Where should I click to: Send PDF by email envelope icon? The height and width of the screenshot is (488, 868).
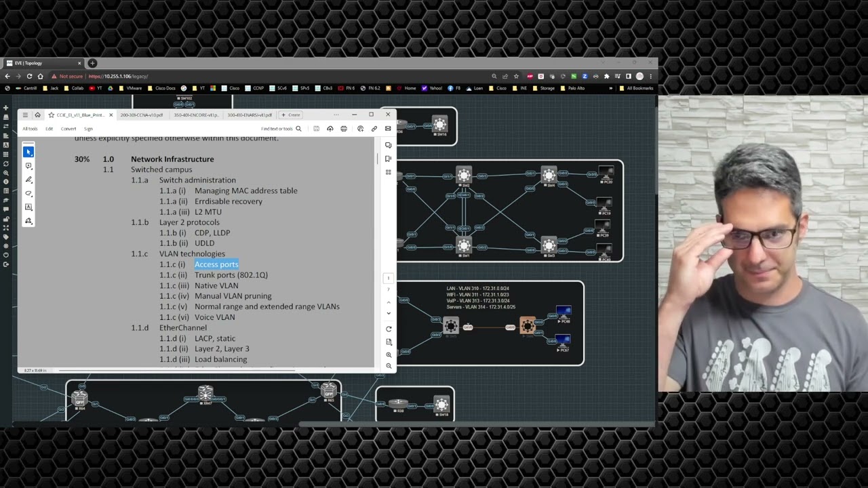coord(388,129)
